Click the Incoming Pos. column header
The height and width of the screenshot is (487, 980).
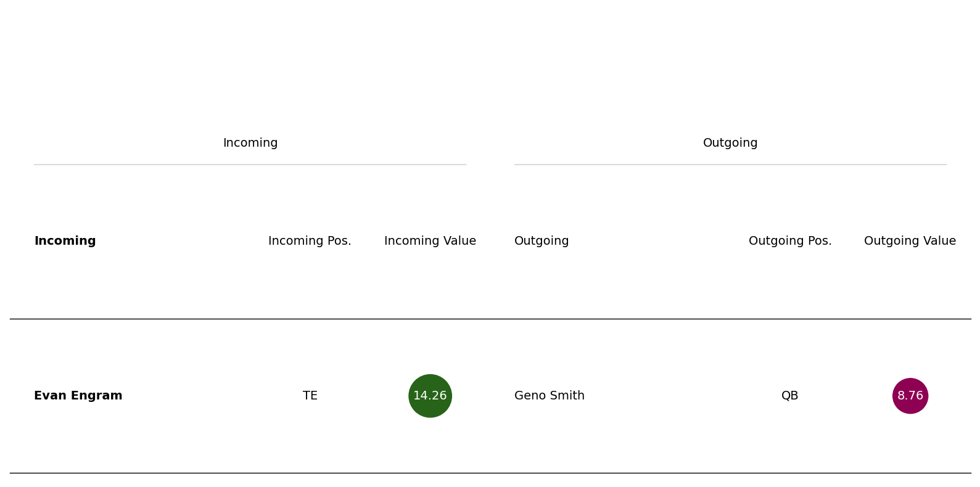310,241
